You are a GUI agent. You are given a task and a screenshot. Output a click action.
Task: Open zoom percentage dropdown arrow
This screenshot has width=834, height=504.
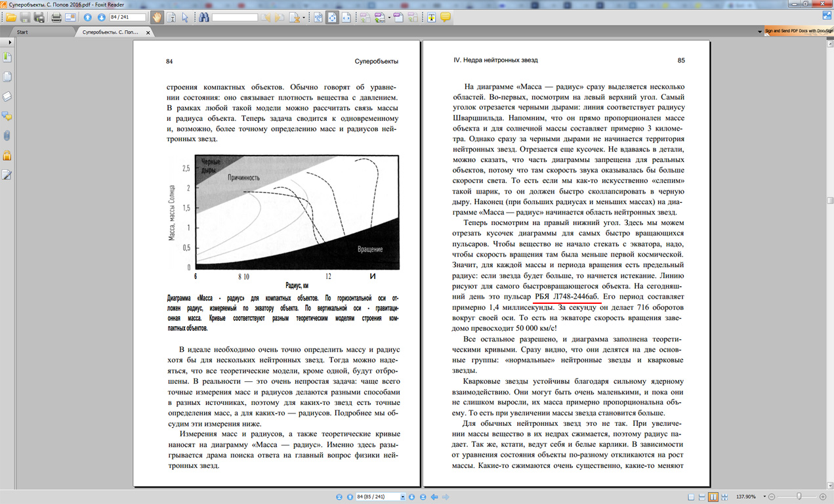point(764,497)
